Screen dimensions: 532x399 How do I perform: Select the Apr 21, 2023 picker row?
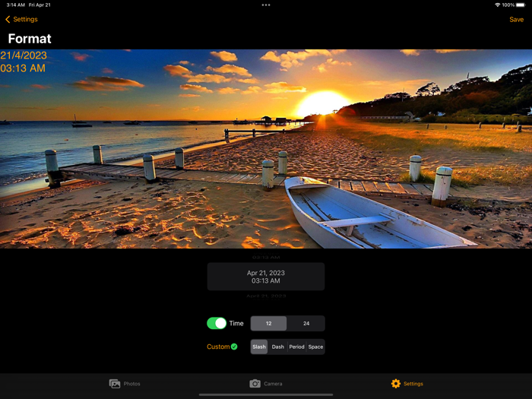pyautogui.click(x=266, y=277)
